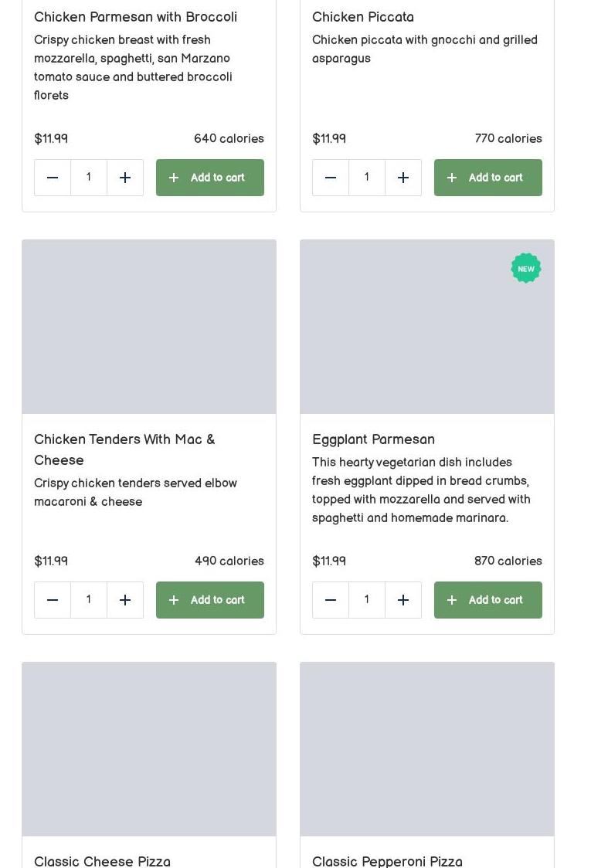Focus the Eggplant Parmesan quantity input
This screenshot has width=591, height=868.
point(367,600)
